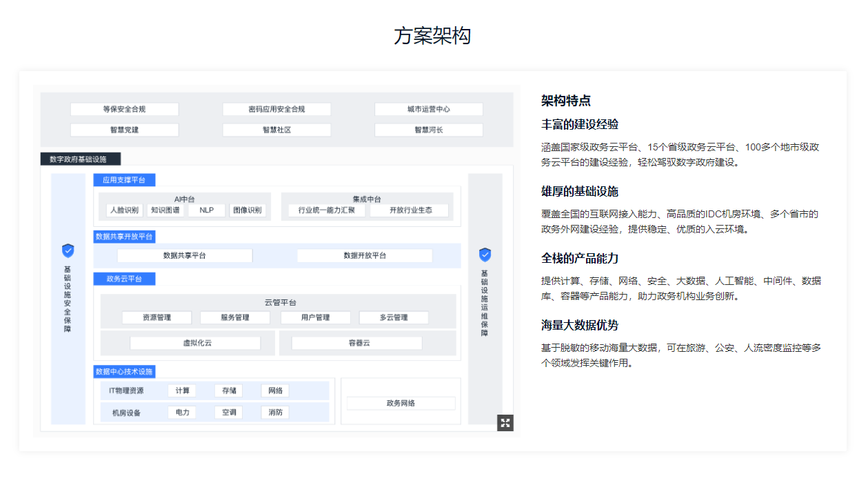The height and width of the screenshot is (485, 868).
Task: Select the 服务管理 box
Action: tap(235, 317)
